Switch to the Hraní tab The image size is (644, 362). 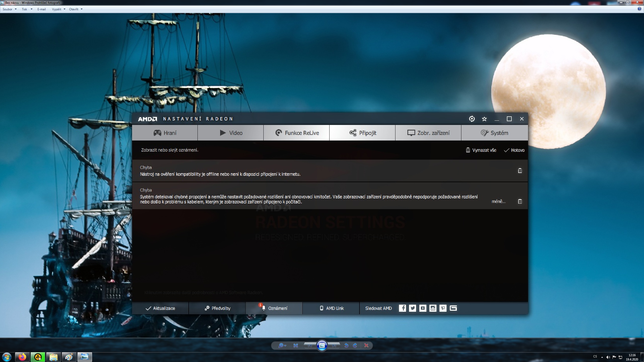tap(165, 133)
